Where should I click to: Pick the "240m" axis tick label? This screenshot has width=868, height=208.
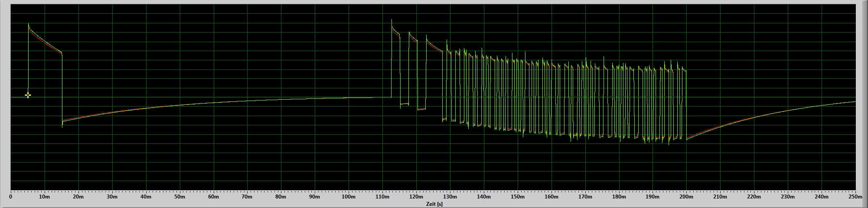pyautogui.click(x=822, y=197)
